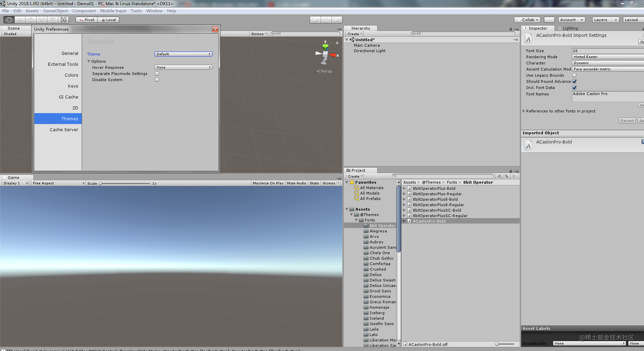Open the Theme dropdown in Preferences
Viewport: 644px width, 351px height.
click(183, 54)
